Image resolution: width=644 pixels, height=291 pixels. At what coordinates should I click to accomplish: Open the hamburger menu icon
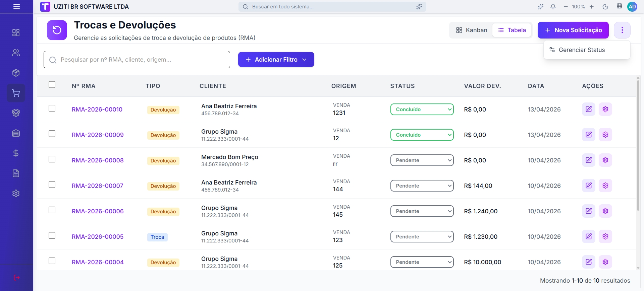(16, 7)
